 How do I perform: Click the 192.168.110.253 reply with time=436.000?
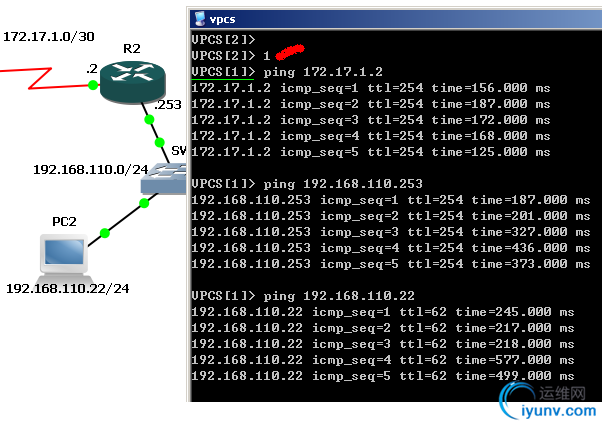[x=391, y=248]
